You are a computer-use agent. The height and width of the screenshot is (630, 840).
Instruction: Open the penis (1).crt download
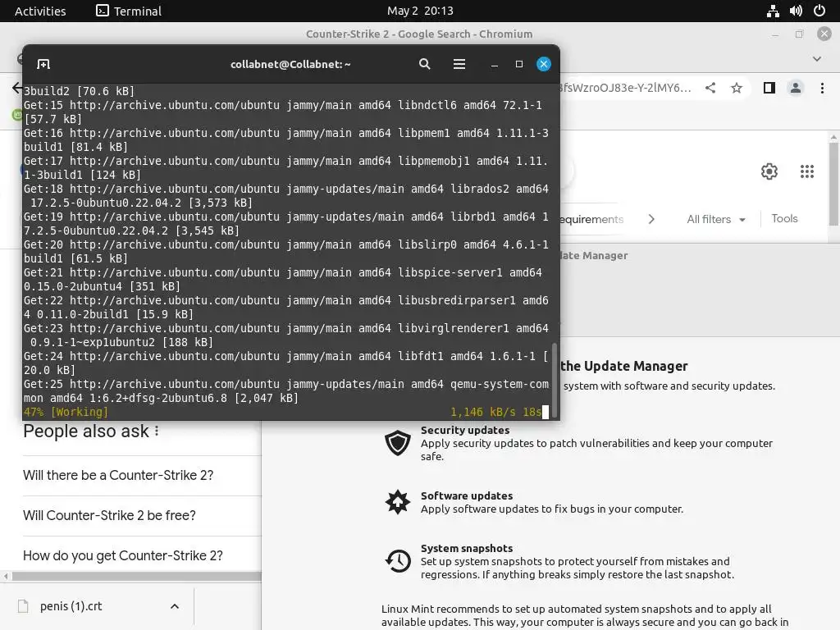(71, 606)
